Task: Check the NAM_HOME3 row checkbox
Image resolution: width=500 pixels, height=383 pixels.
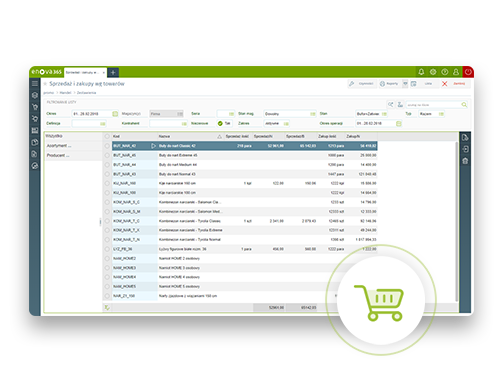Action: (x=107, y=268)
